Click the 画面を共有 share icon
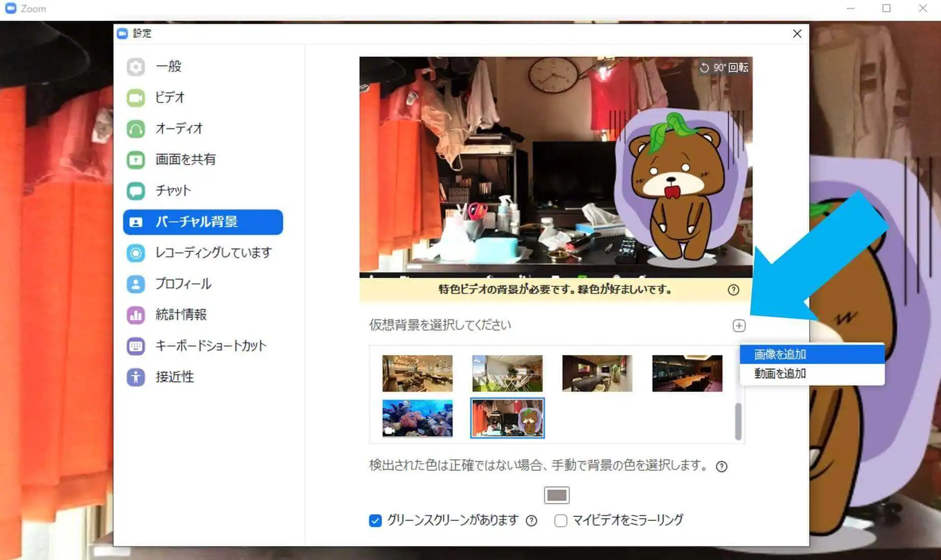The height and width of the screenshot is (560, 941). (136, 160)
